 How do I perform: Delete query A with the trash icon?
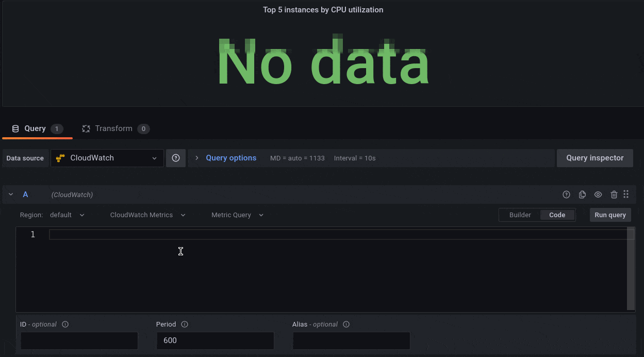point(614,194)
